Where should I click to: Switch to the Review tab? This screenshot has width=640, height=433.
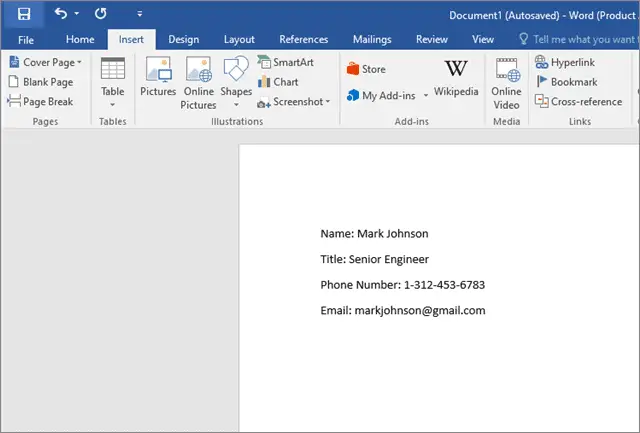click(x=432, y=39)
